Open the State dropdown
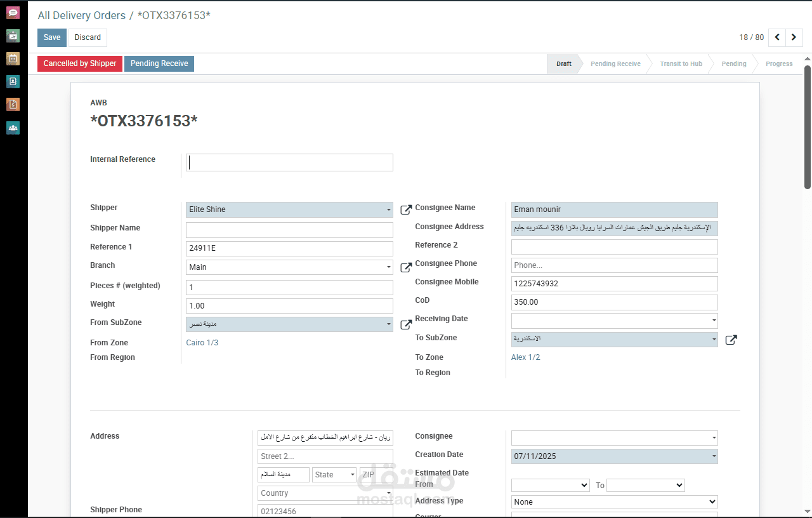The width and height of the screenshot is (812, 518). click(334, 475)
